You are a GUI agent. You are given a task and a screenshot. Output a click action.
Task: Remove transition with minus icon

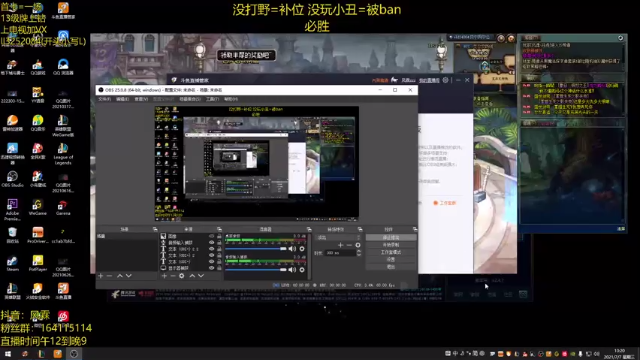349,245
